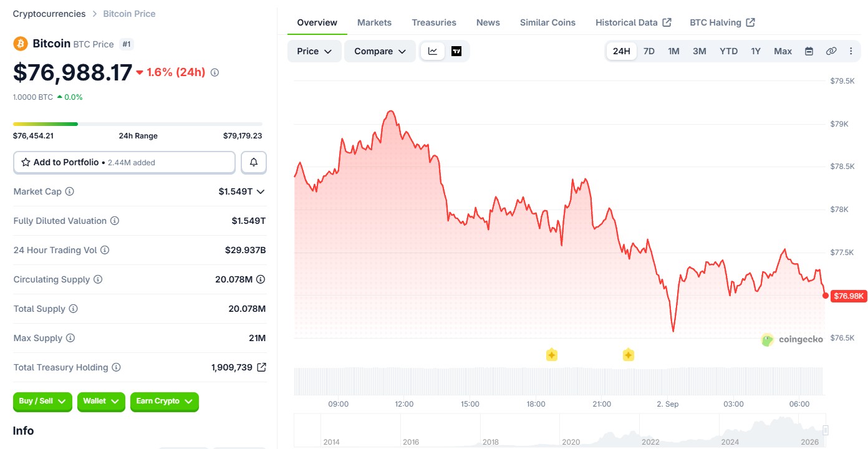
Task: Click the historical navigator mini chart
Action: [x=559, y=430]
